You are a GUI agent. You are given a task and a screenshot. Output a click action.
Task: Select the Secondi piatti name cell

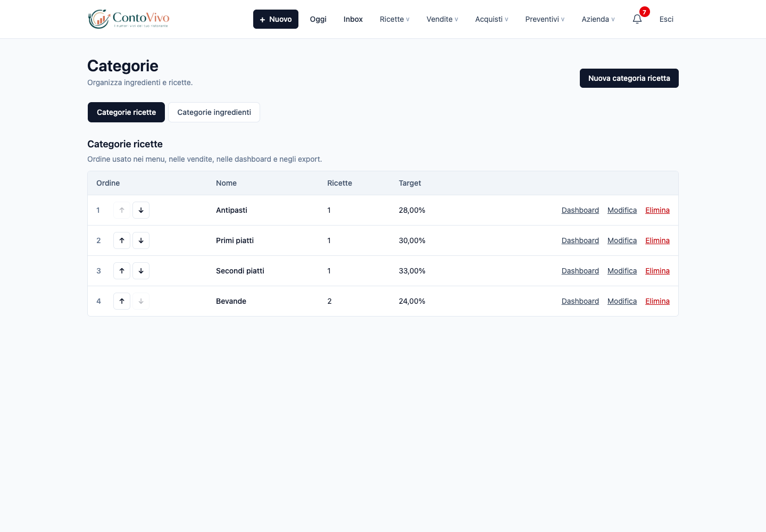click(240, 271)
